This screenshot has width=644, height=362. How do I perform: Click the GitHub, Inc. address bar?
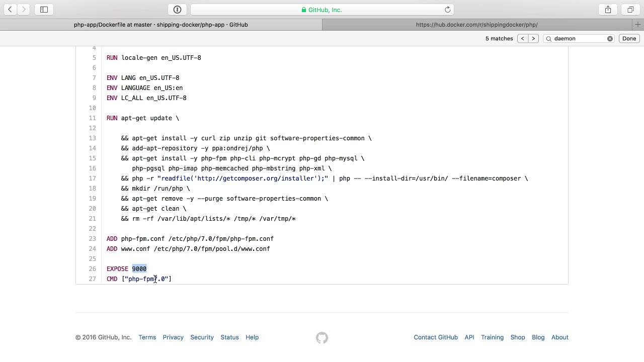(322, 10)
